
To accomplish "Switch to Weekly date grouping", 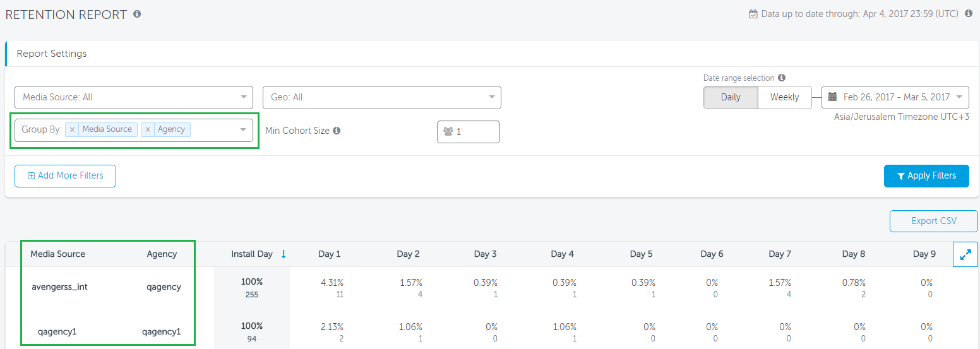I will [x=784, y=97].
